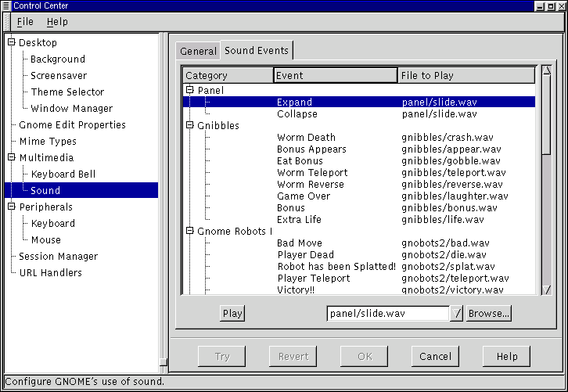This screenshot has height=392, width=568.
Task: Click the Browse... button
Action: point(488,314)
